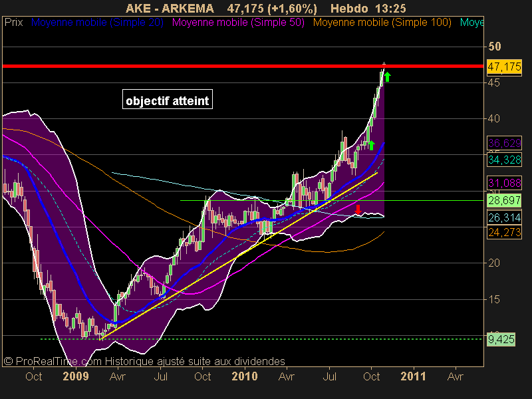Select 'Moyenne mobile (Simple 100)' legend entry

[x=382, y=23]
